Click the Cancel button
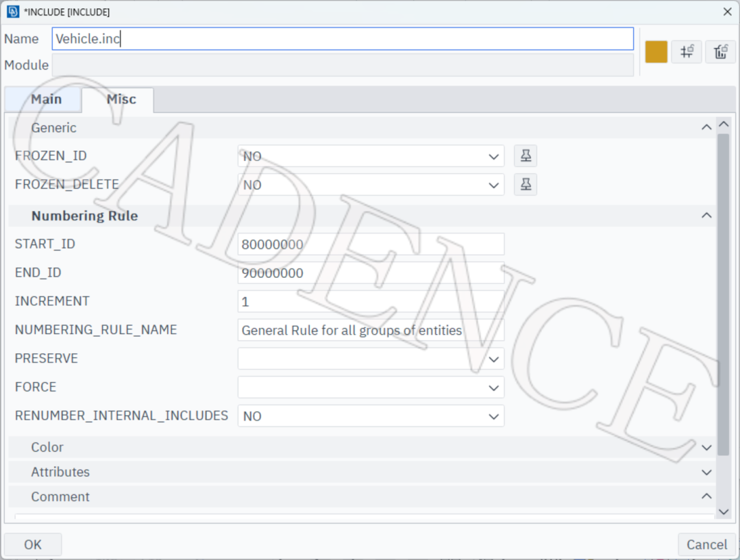This screenshot has width=740, height=560. (x=706, y=544)
